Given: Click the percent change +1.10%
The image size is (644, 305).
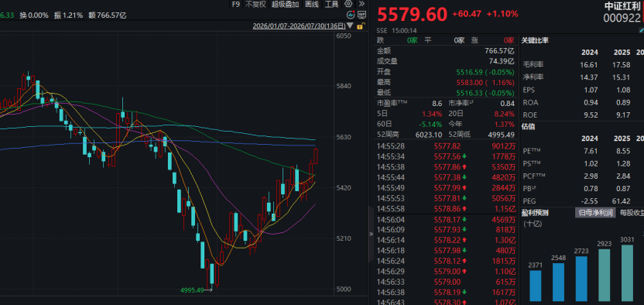Looking at the screenshot, I should 502,14.
